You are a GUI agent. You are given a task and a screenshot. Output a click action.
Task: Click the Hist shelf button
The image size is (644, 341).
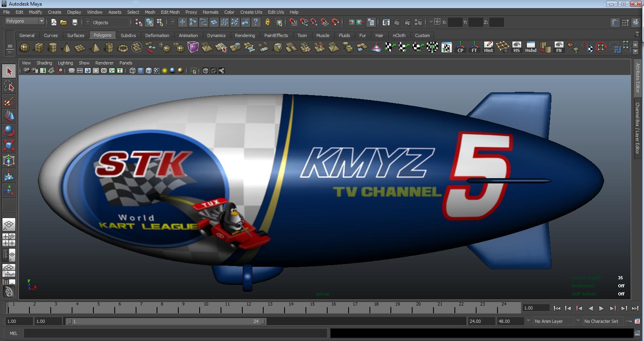[488, 47]
